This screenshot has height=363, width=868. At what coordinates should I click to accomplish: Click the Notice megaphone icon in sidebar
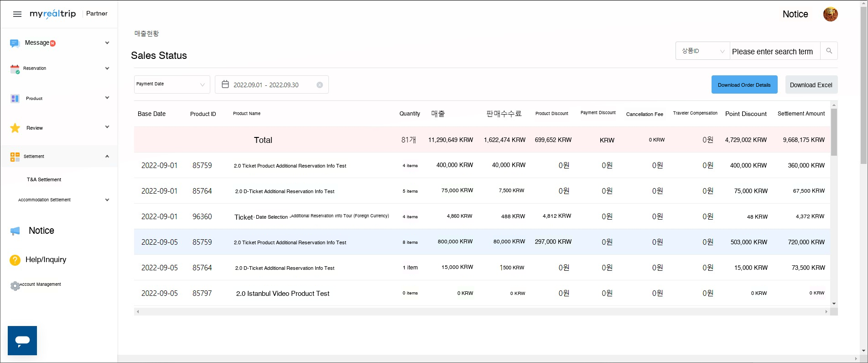click(x=15, y=231)
